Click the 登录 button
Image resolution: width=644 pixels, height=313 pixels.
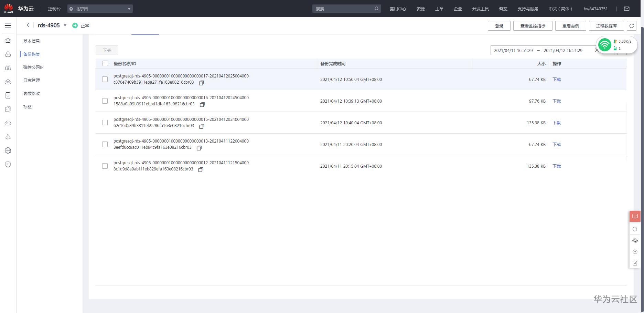tap(499, 26)
